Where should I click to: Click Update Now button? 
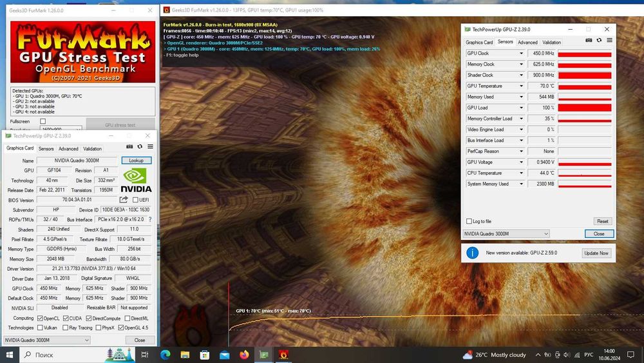[596, 253]
